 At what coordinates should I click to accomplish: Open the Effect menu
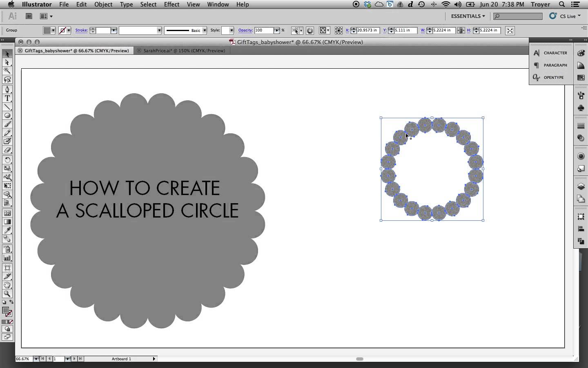coord(171,4)
